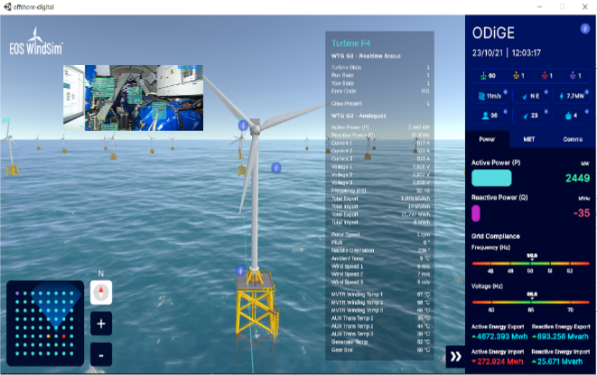This screenshot has height=375, width=597.
Task: Select the NE wind direction tile
Action: tap(530, 96)
